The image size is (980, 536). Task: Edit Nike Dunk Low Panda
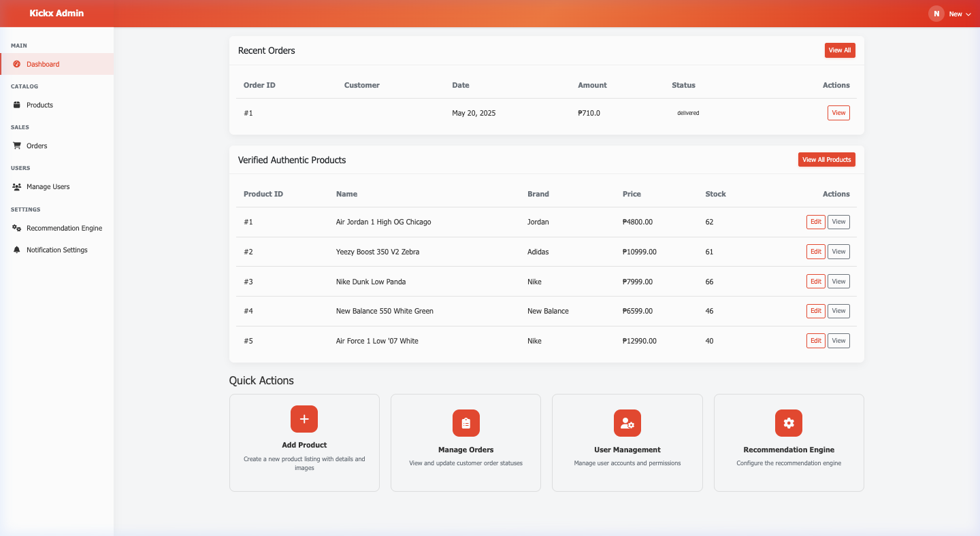tap(816, 282)
